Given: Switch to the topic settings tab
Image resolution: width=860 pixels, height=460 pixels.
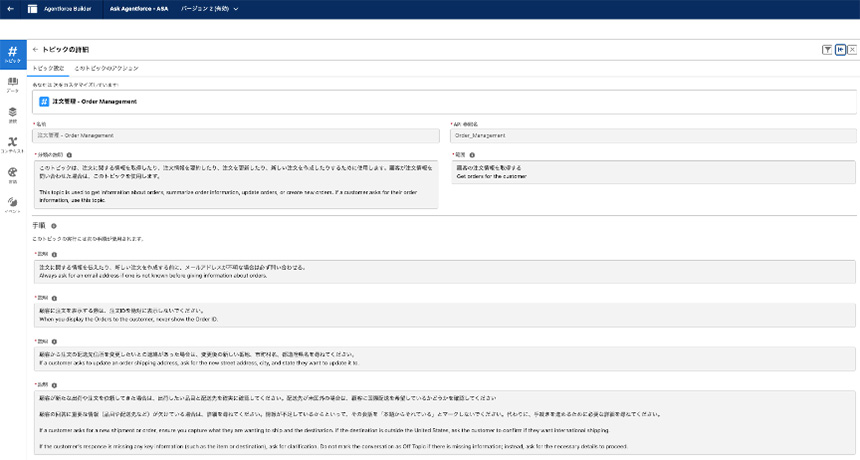Looking at the screenshot, I should coord(49,68).
